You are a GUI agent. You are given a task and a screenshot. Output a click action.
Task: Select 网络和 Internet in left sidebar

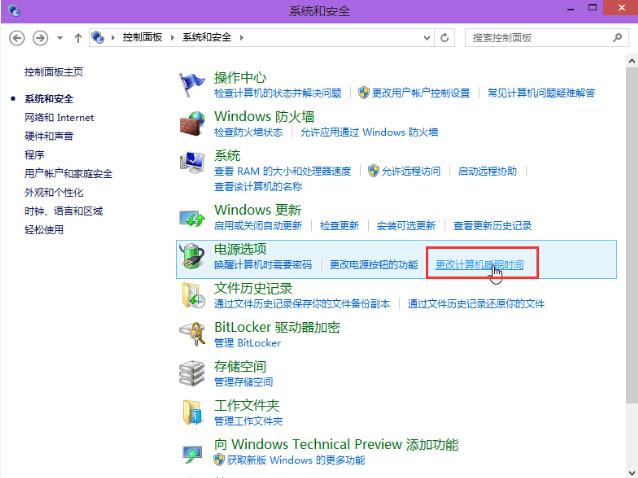[x=58, y=117]
